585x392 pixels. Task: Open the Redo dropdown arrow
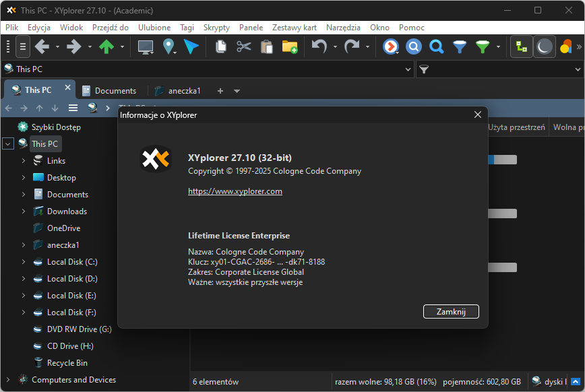coord(367,47)
